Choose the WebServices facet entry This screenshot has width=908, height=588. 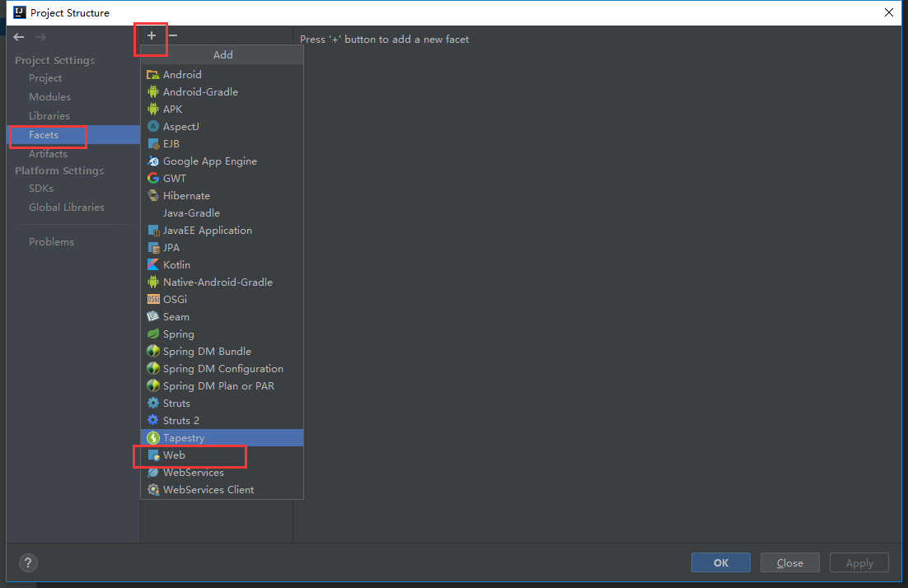pyautogui.click(x=222, y=472)
